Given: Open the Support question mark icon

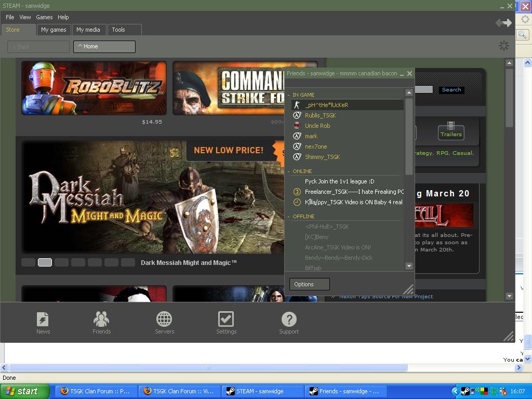Looking at the screenshot, I should (289, 319).
